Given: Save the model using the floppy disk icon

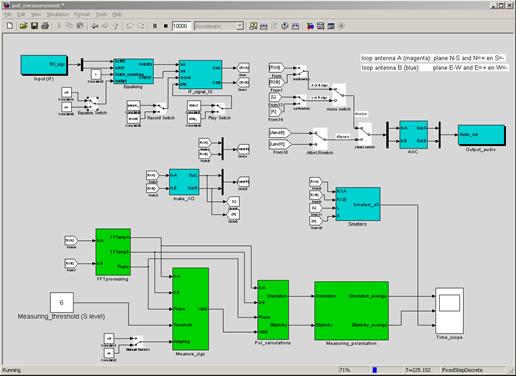Looking at the screenshot, I should tap(34, 26).
